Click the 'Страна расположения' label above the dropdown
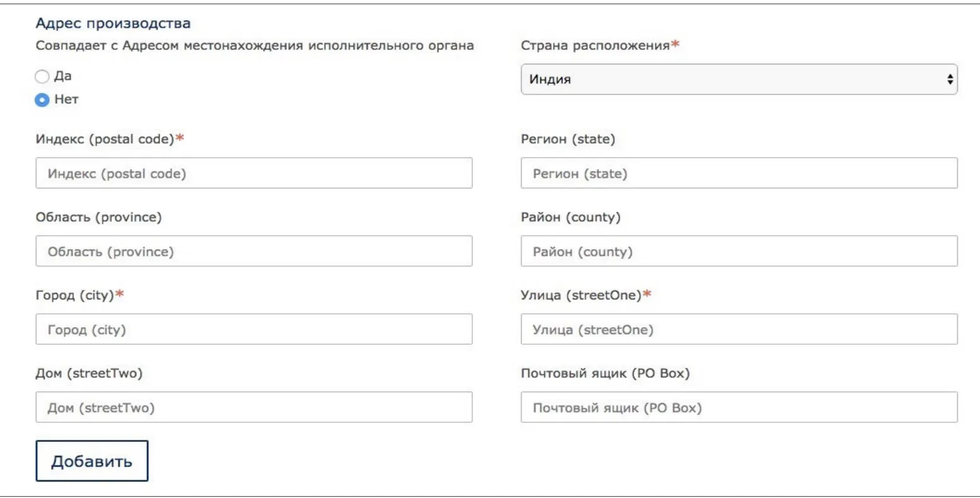The height and width of the screenshot is (498, 980). [595, 45]
